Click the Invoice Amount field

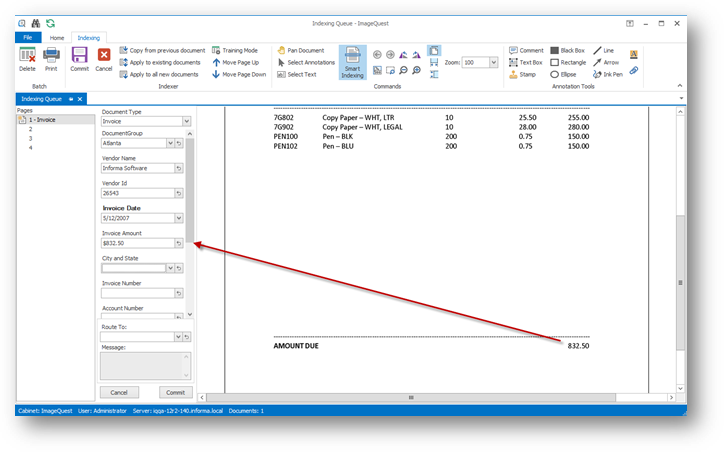point(138,243)
